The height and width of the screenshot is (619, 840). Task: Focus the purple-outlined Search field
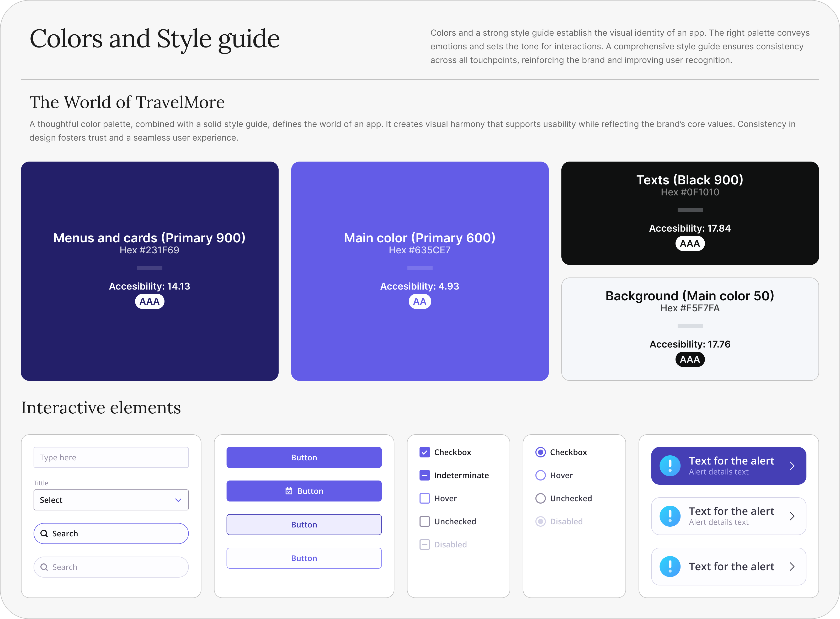111,533
